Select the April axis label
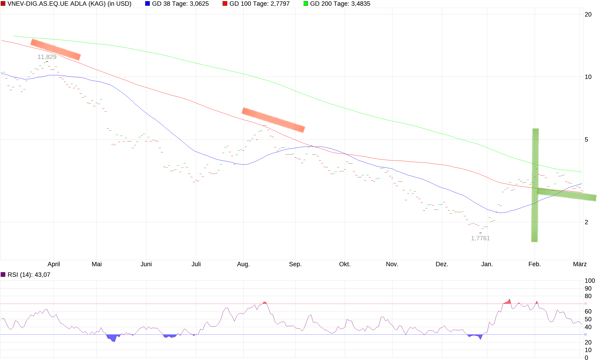Screen dimensions: 607x364 [x=54, y=264]
